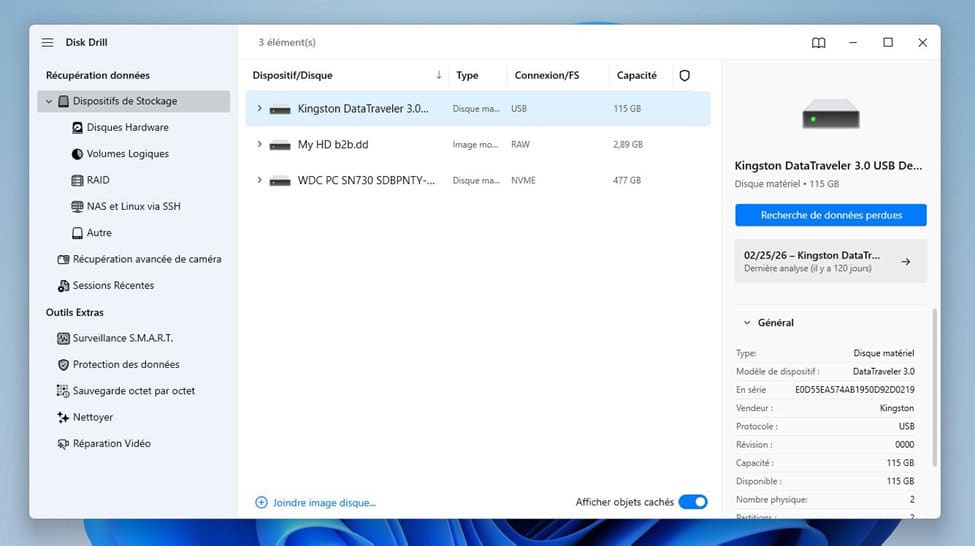Open the hamburger menu next to Disk Drill
The width and height of the screenshot is (975, 546).
pyautogui.click(x=47, y=42)
